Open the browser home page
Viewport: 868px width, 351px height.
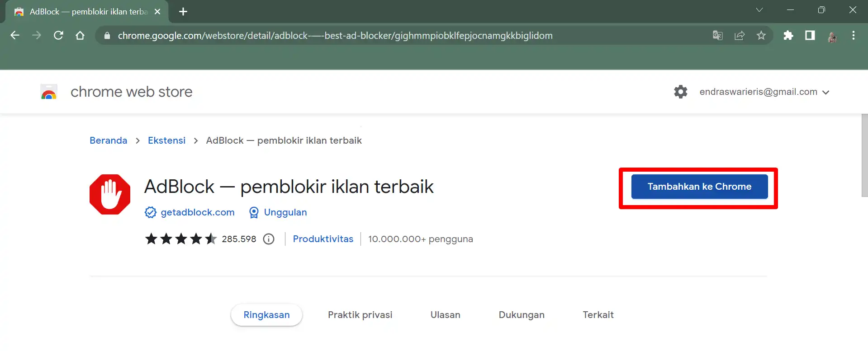coord(80,35)
